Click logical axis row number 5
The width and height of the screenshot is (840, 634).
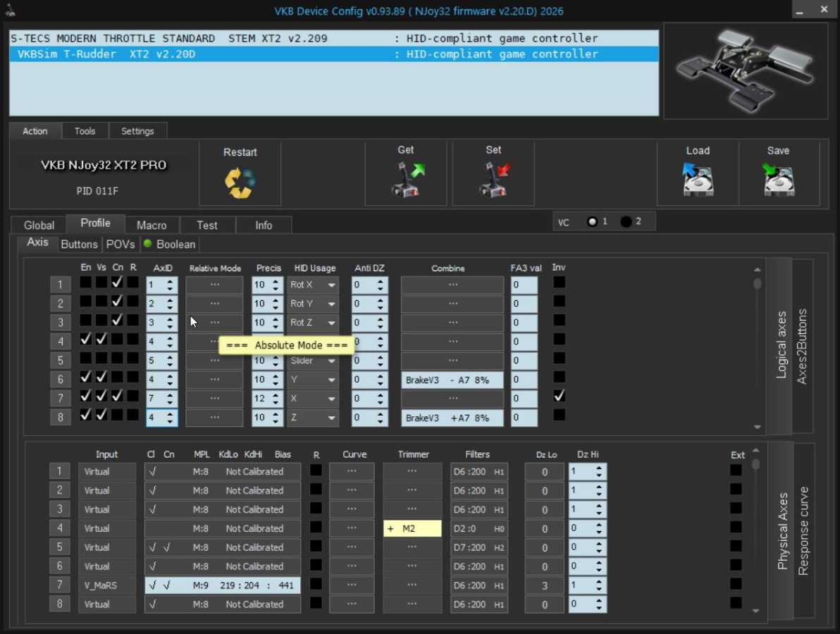point(61,361)
